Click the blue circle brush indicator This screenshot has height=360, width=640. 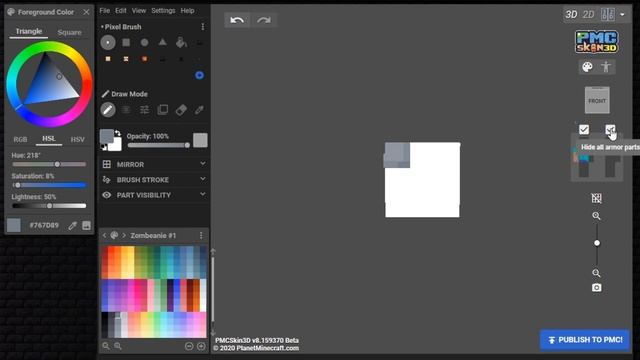[199, 75]
